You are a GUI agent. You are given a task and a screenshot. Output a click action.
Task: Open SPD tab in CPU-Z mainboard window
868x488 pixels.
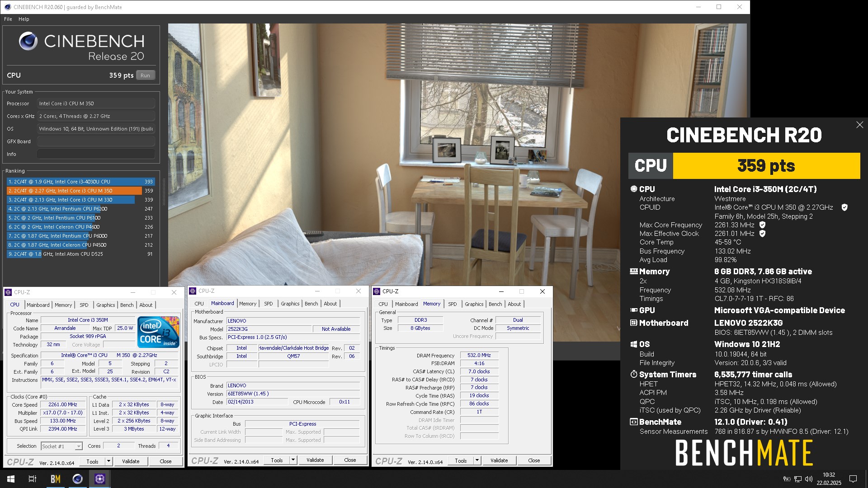pos(269,304)
